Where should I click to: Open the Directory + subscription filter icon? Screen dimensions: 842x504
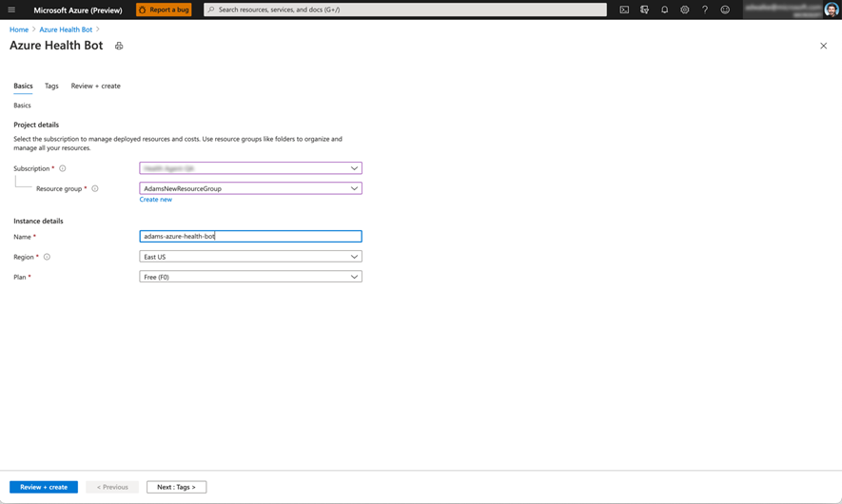(644, 10)
